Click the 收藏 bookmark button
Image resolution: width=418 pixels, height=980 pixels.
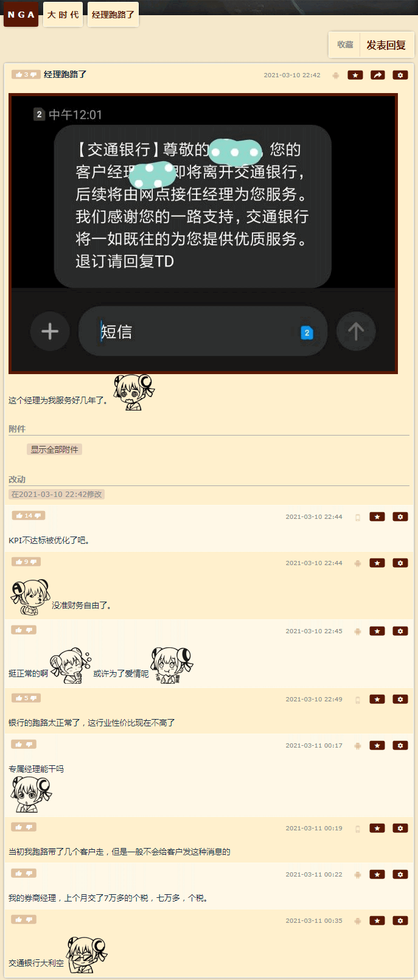(x=345, y=45)
